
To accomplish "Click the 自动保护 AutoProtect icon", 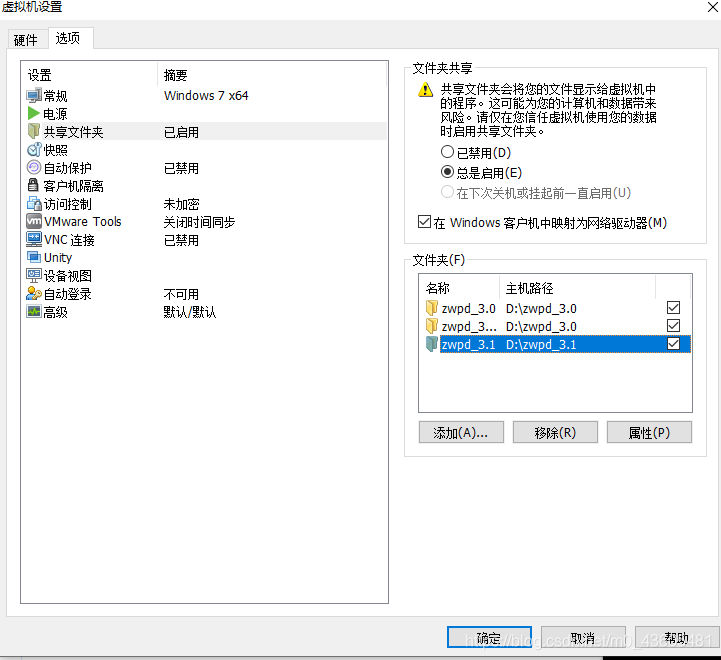I will pos(34,167).
